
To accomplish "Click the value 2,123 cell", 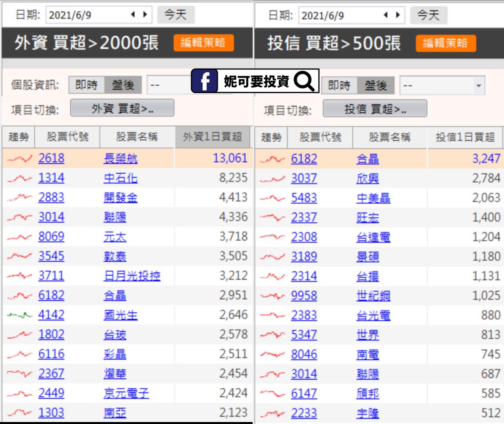I will tap(233, 412).
